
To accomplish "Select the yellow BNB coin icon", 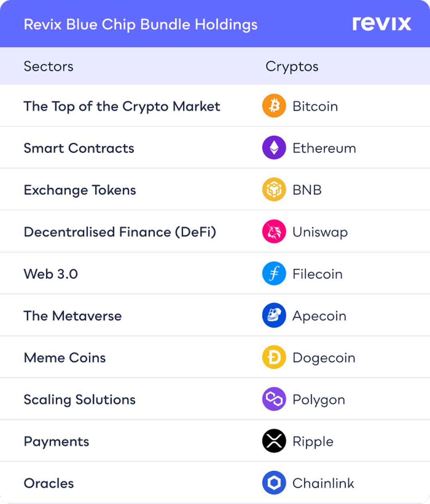I will click(274, 190).
